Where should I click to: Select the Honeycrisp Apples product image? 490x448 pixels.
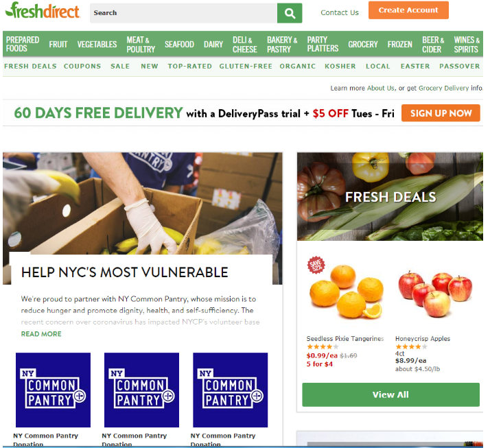435,294
